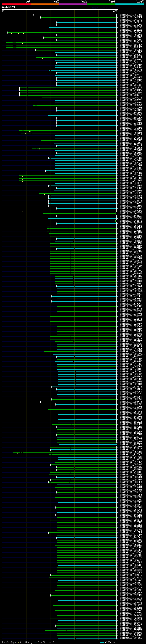Click label UniRef100_B0TY19
Screen dimensions: 146x644
(x=131, y=638)
